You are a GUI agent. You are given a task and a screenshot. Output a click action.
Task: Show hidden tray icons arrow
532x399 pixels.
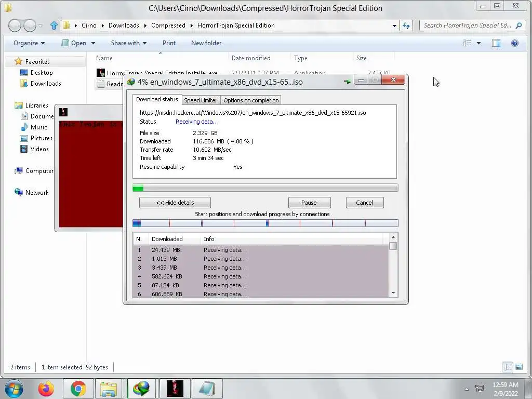467,389
